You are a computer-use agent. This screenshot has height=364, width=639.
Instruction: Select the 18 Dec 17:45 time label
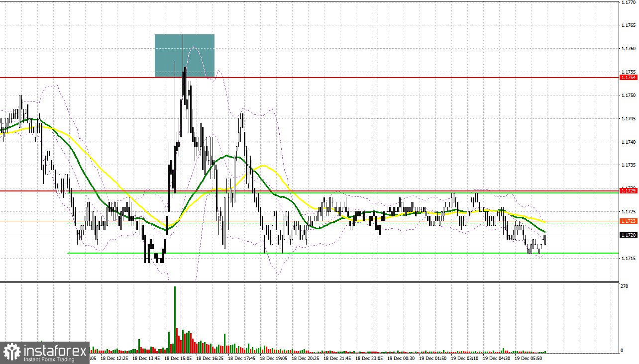241,358
